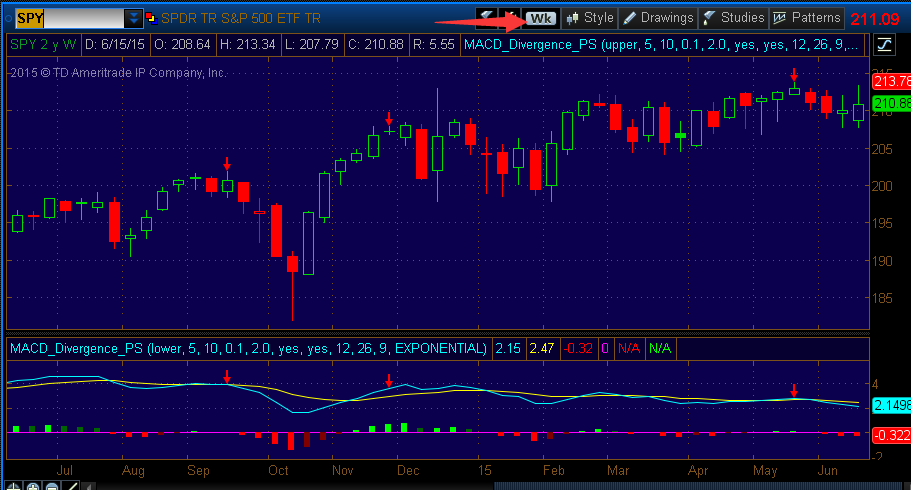Click the Dec label on time axis
Image resolution: width=911 pixels, height=490 pixels.
click(408, 470)
